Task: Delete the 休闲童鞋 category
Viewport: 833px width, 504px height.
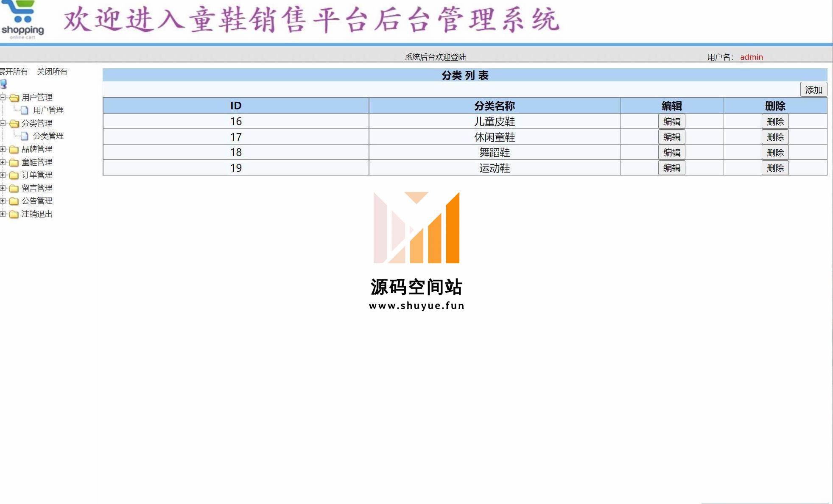Action: coord(775,137)
